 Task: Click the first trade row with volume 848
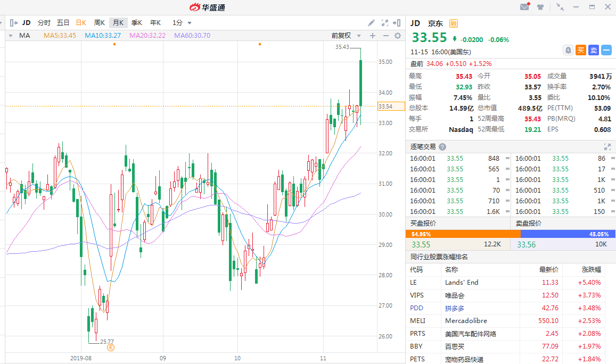click(458, 159)
